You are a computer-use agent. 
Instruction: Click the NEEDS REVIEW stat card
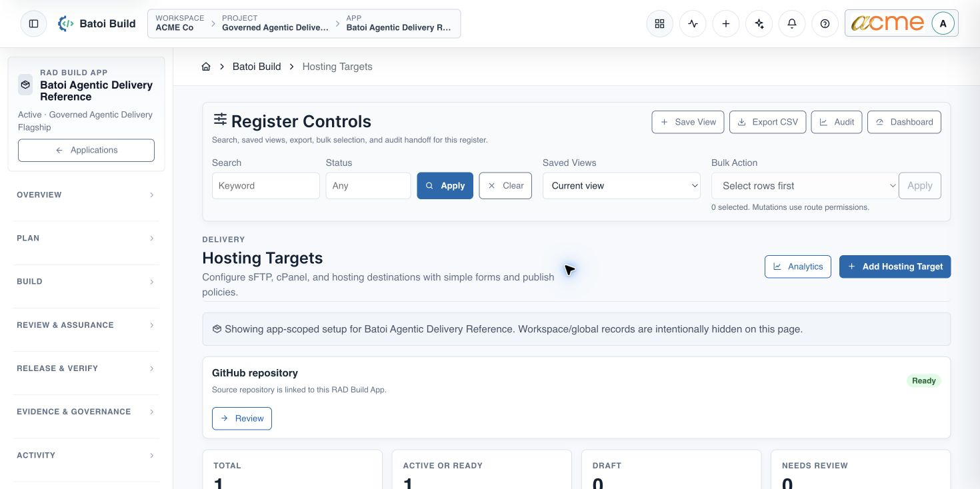pyautogui.click(x=861, y=470)
